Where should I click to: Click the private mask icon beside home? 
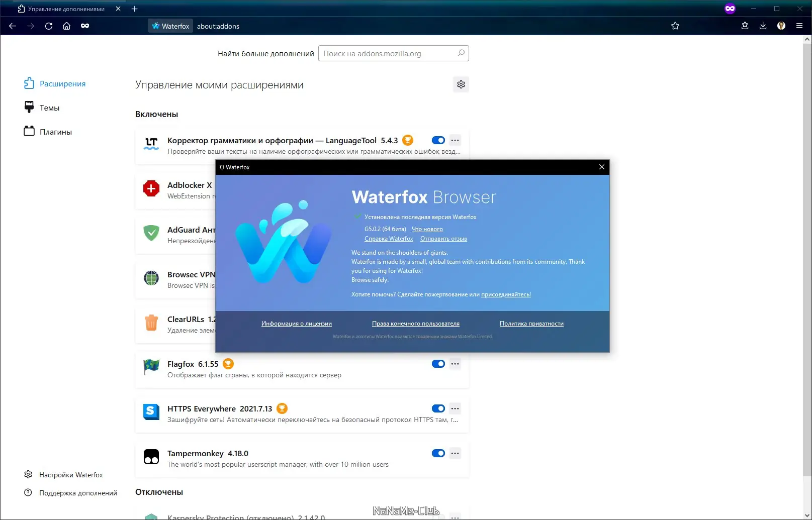(85, 26)
